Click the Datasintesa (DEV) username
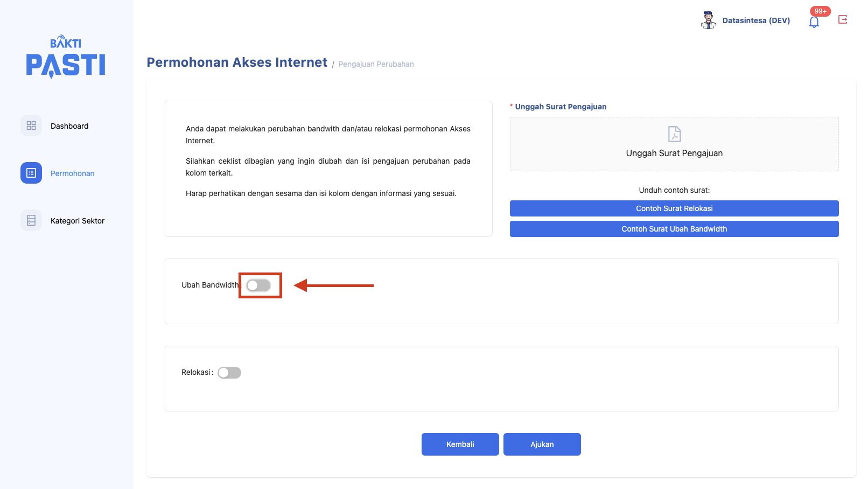 click(756, 20)
